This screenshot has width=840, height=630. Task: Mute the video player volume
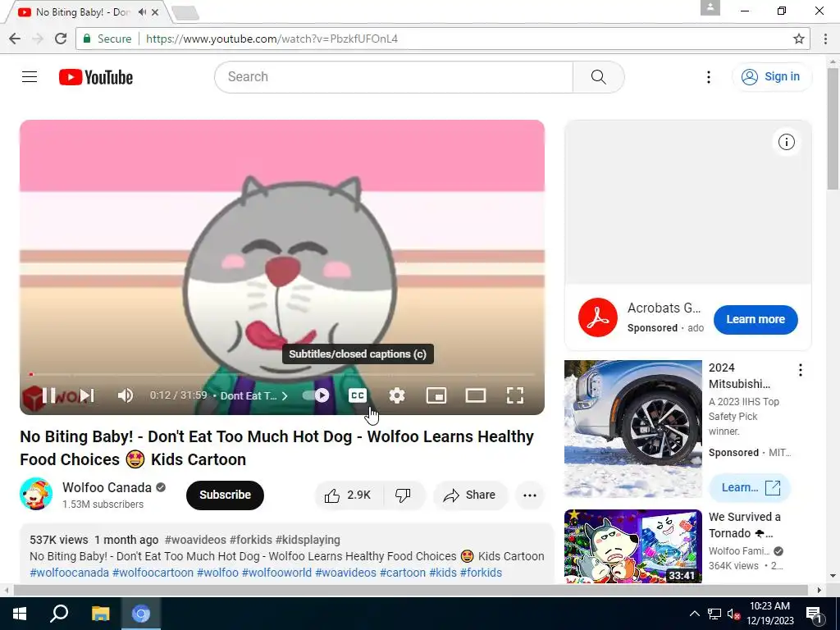click(126, 395)
